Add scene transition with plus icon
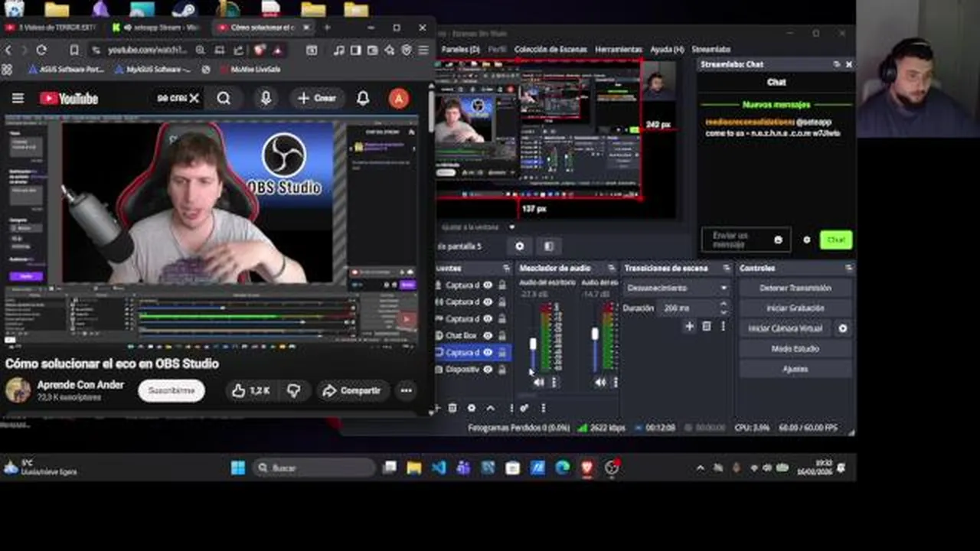 pos(689,326)
